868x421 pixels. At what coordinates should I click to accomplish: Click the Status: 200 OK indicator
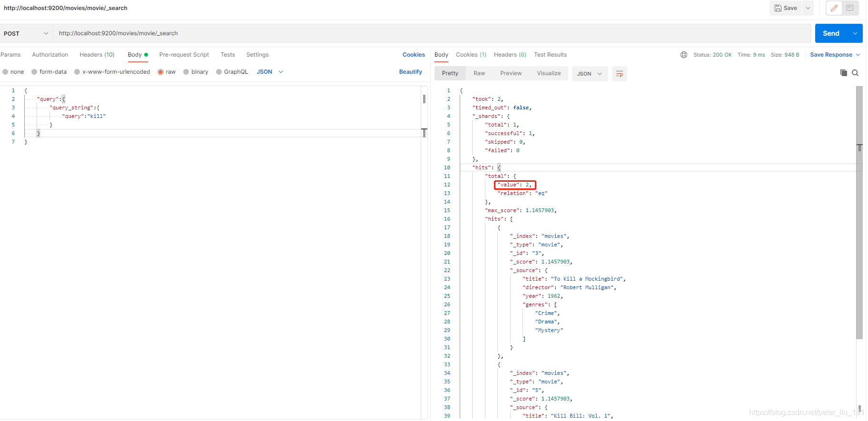coord(712,55)
